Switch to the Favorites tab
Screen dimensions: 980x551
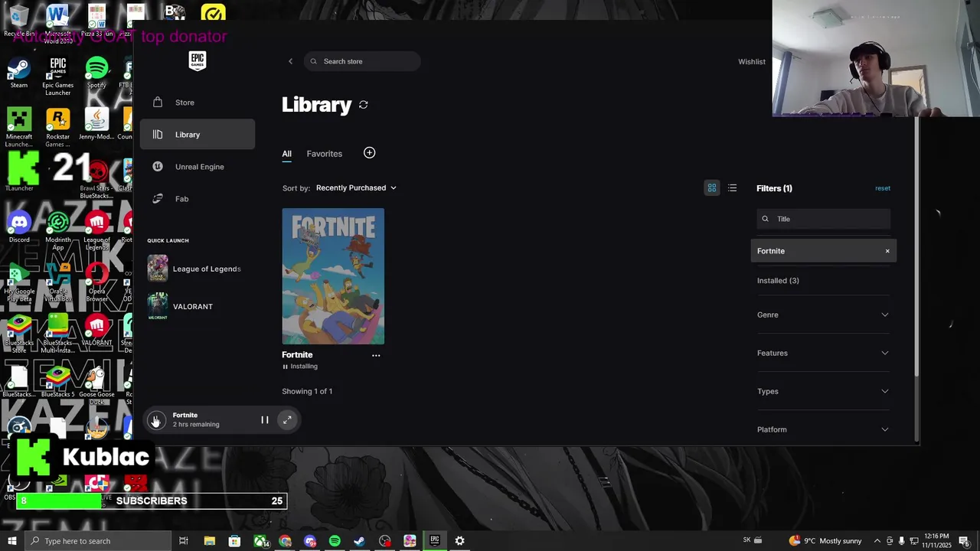(x=325, y=154)
